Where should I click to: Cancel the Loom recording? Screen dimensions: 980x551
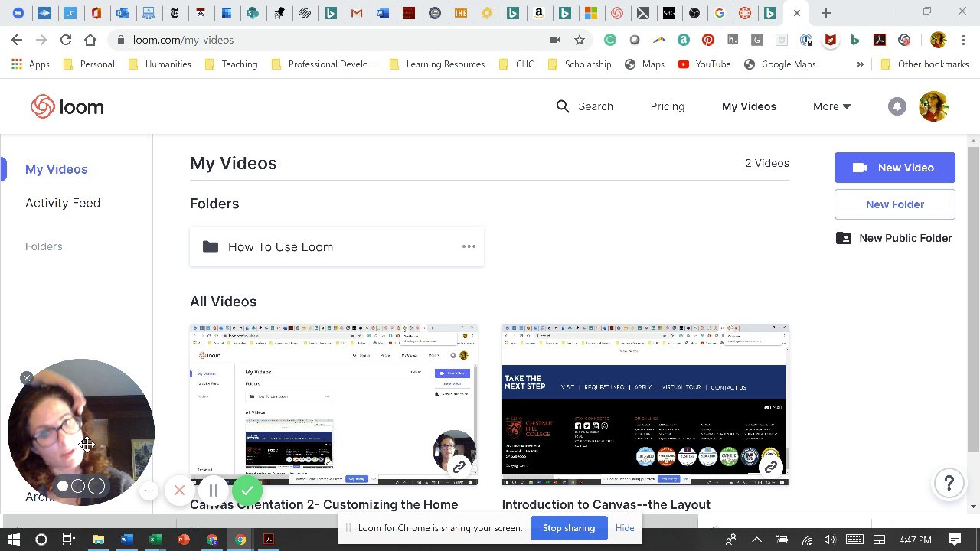click(179, 491)
